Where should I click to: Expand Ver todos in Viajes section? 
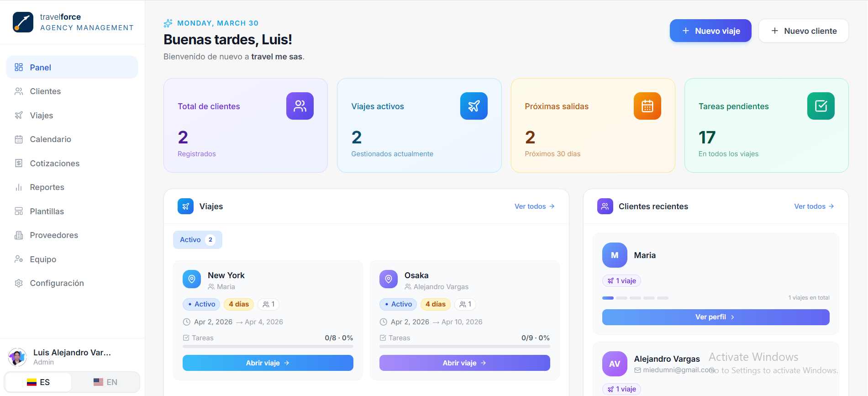[534, 206]
